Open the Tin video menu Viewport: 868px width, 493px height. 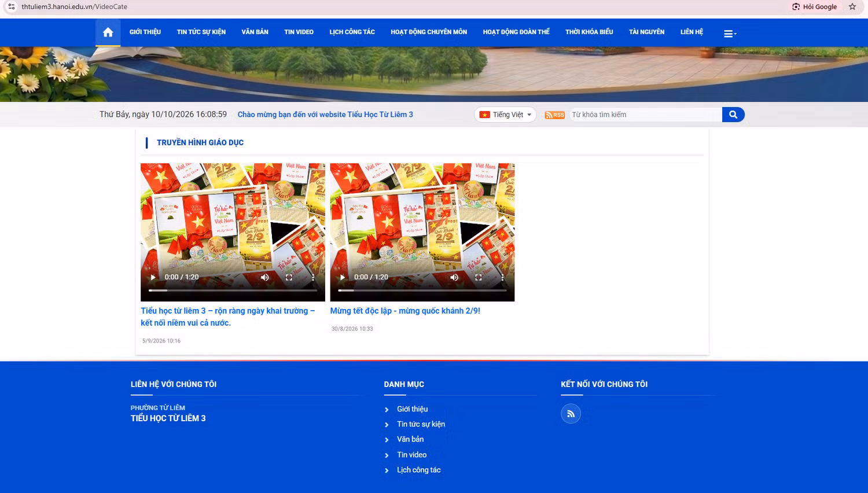tap(299, 32)
